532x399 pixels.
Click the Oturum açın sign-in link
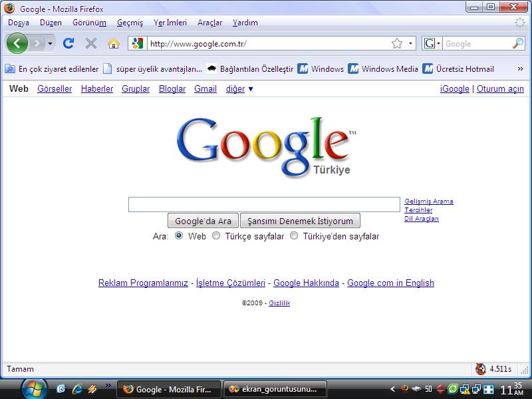coord(500,89)
